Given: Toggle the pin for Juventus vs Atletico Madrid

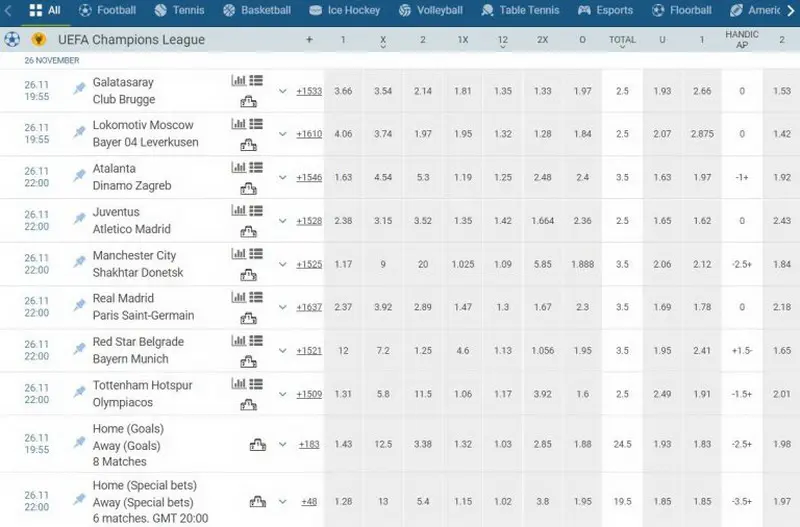Looking at the screenshot, I should pos(80,220).
